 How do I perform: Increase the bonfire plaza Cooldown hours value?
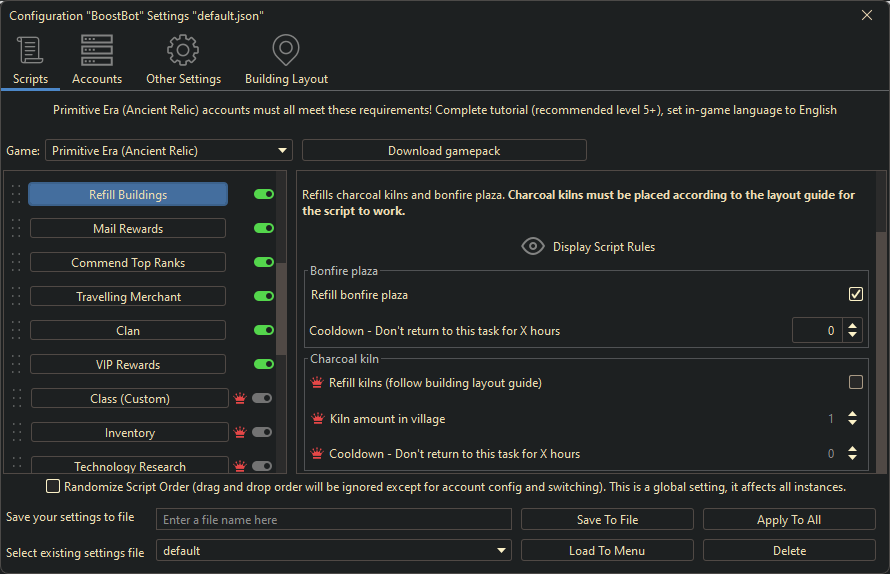[853, 325]
